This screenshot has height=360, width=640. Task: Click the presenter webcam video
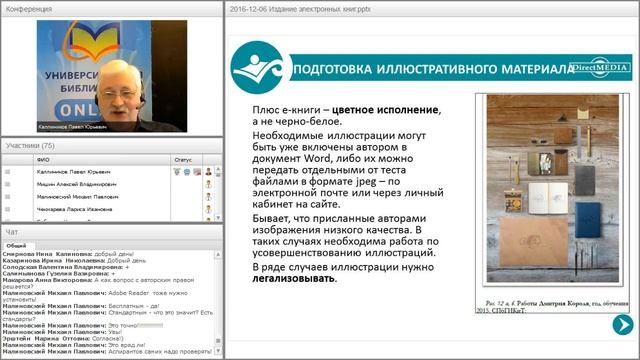112,76
